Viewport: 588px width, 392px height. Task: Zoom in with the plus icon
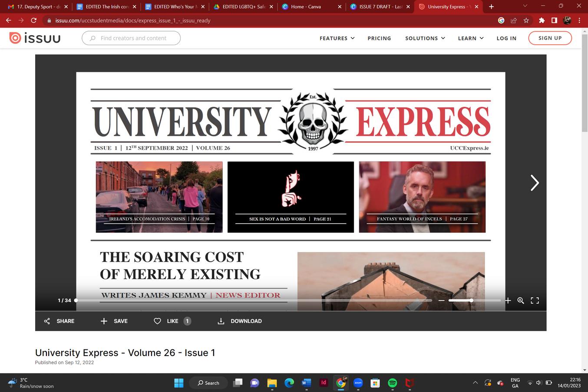(x=508, y=300)
